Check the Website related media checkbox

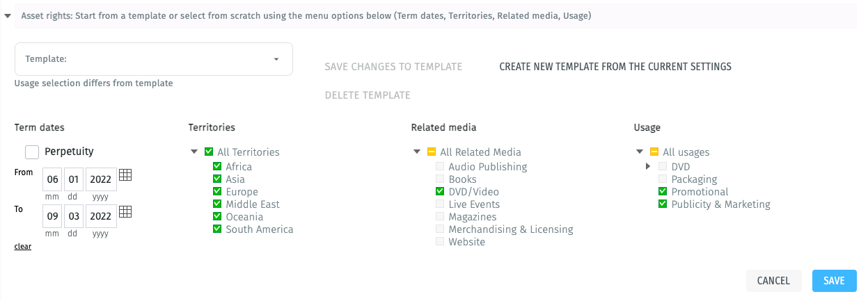[440, 242]
